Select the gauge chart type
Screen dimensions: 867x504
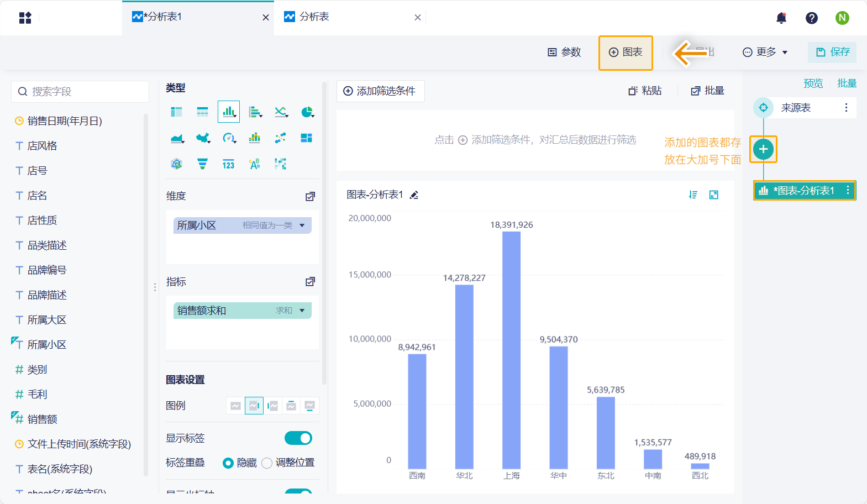(229, 138)
